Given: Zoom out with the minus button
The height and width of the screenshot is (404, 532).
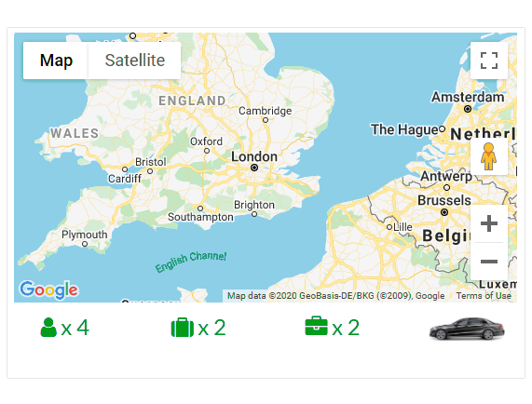Looking at the screenshot, I should click(489, 262).
